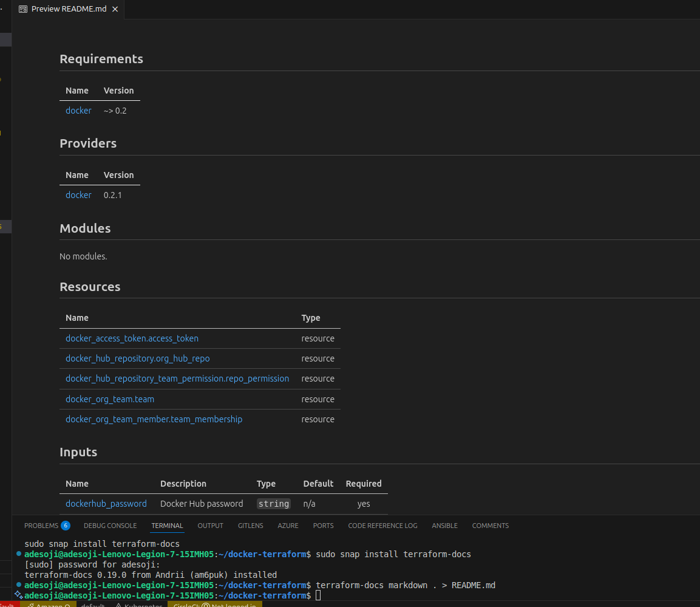Open the docker link under Requirements
The height and width of the screenshot is (607, 700).
(x=78, y=111)
